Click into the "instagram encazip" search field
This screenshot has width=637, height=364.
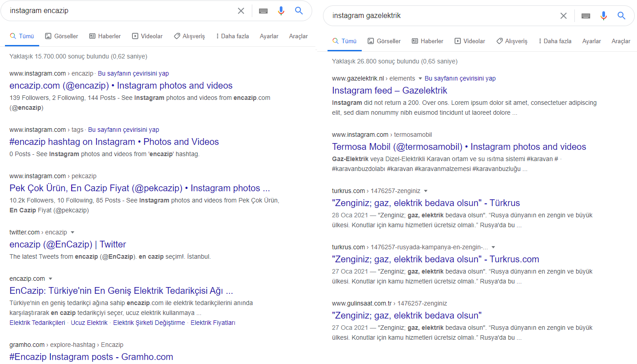tap(122, 11)
